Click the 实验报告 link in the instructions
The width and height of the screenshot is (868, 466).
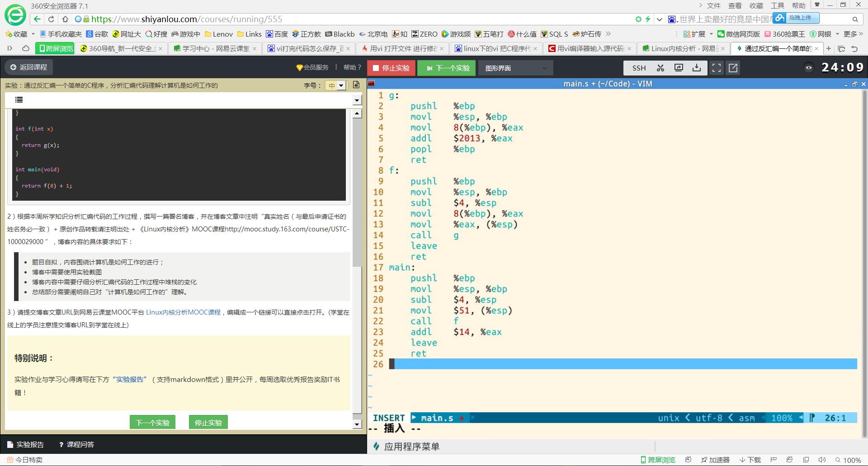130,379
